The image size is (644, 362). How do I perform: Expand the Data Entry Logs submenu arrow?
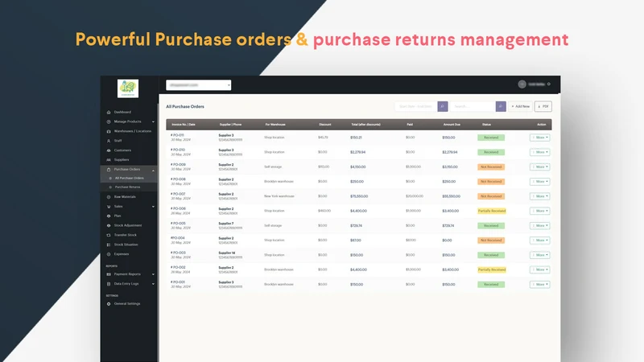point(153,284)
